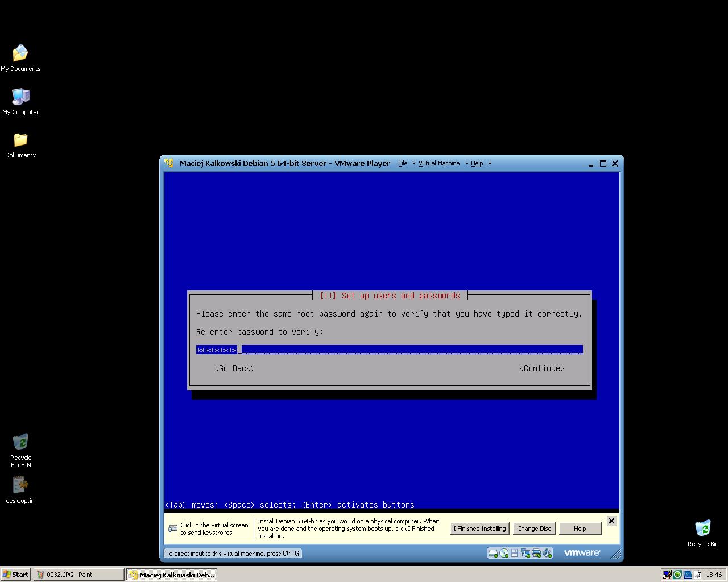
Task: Select the Dokumenty folder icon
Action: (x=20, y=145)
